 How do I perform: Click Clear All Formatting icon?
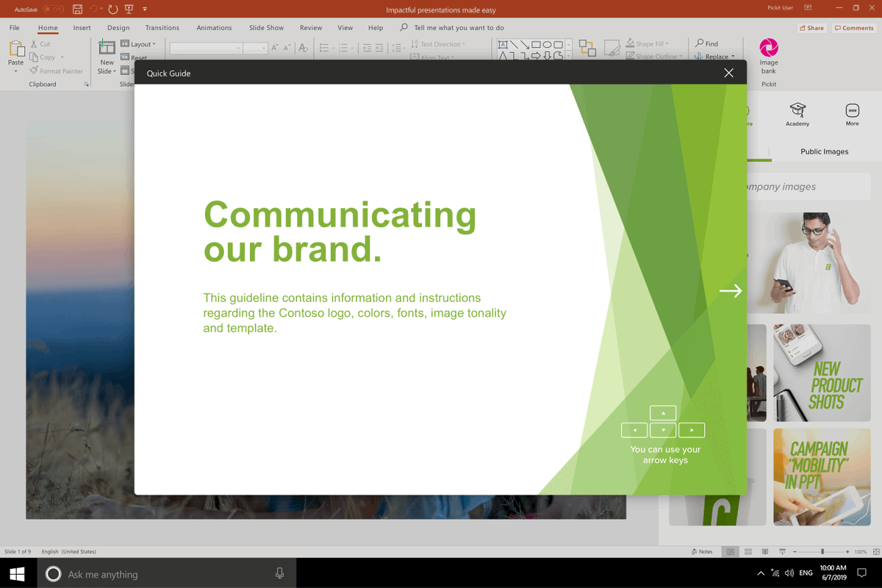tap(304, 48)
